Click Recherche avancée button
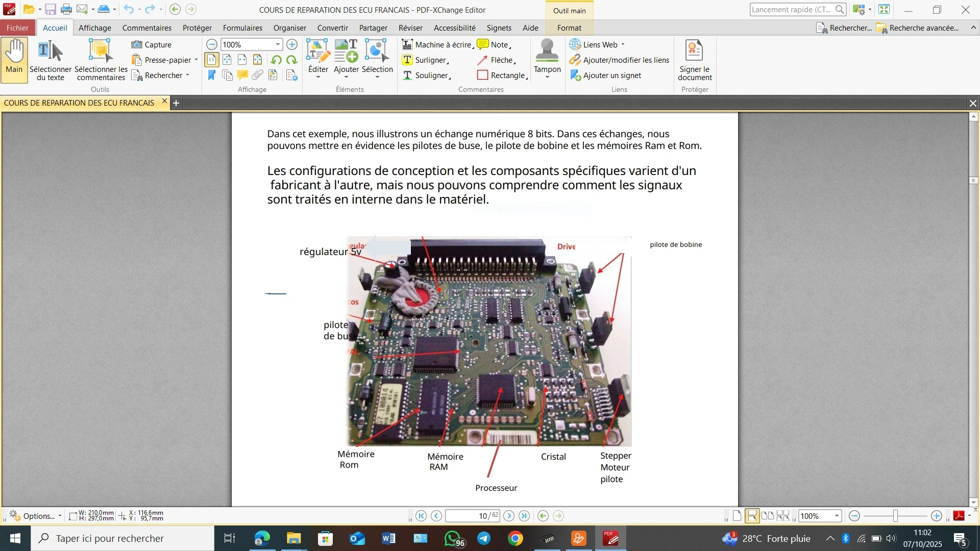This screenshot has width=980, height=551. (918, 28)
